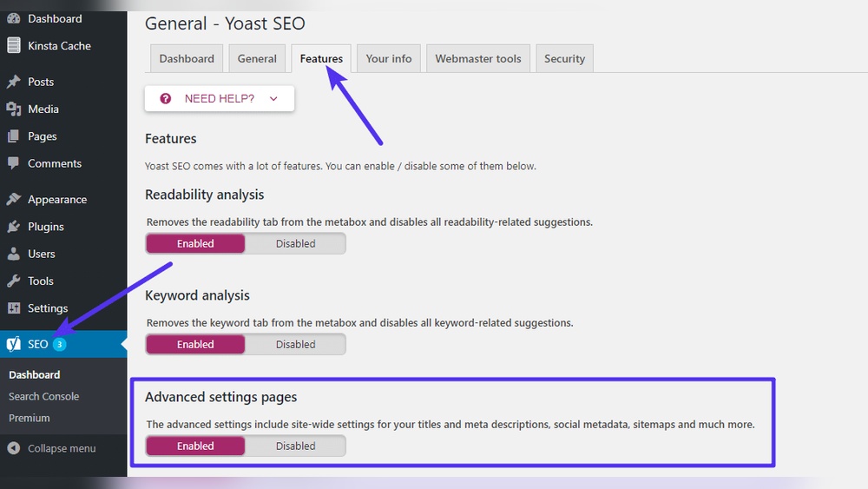Image resolution: width=868 pixels, height=489 pixels.
Task: Set Advanced settings pages to Enabled
Action: (x=195, y=446)
